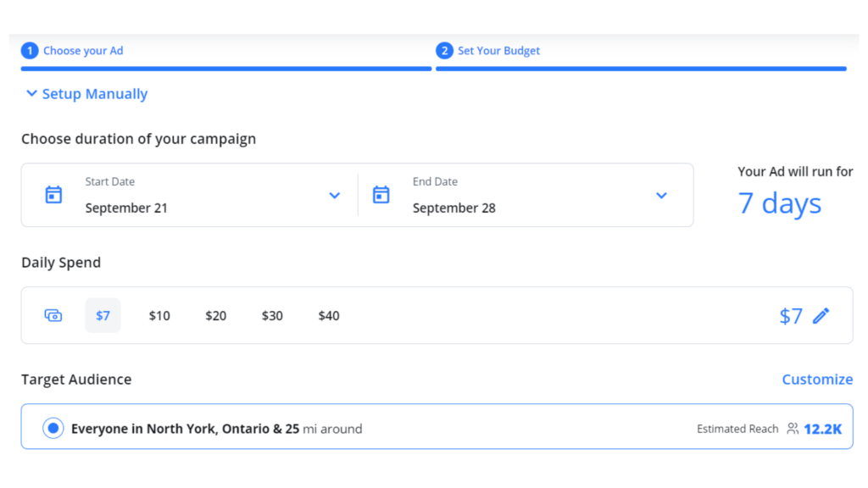Go to the Choose your Ad step
This screenshot has height=488, width=868.
(83, 51)
